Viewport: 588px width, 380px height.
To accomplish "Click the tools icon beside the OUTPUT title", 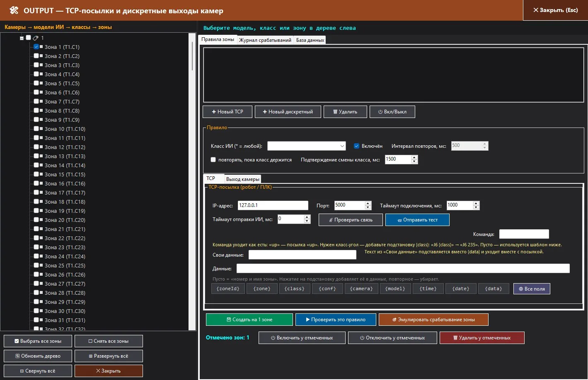I will pyautogui.click(x=14, y=10).
